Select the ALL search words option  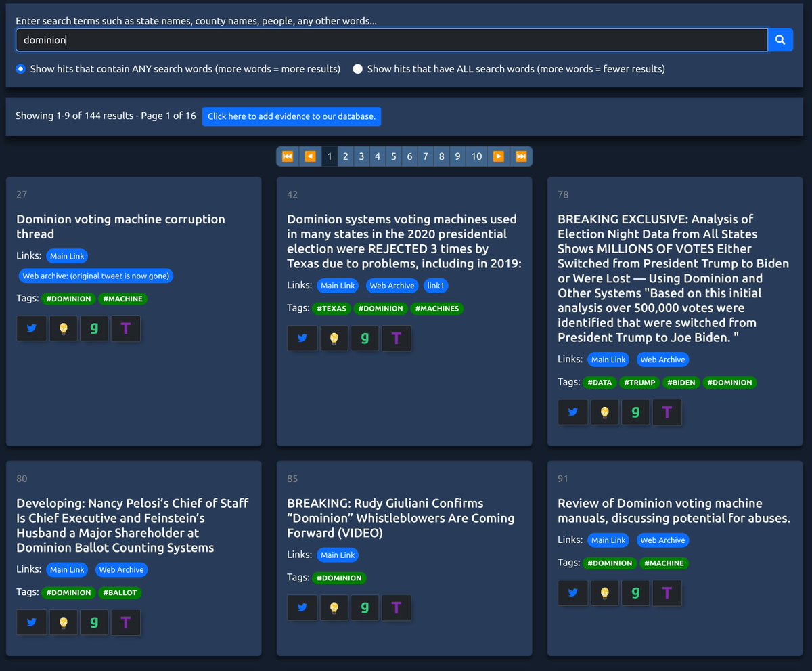tap(358, 69)
